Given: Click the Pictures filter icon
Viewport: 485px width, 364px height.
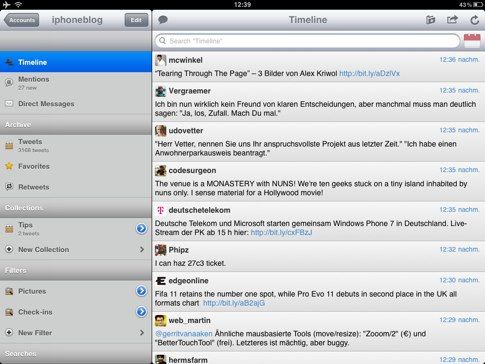Looking at the screenshot, I should (9, 291).
